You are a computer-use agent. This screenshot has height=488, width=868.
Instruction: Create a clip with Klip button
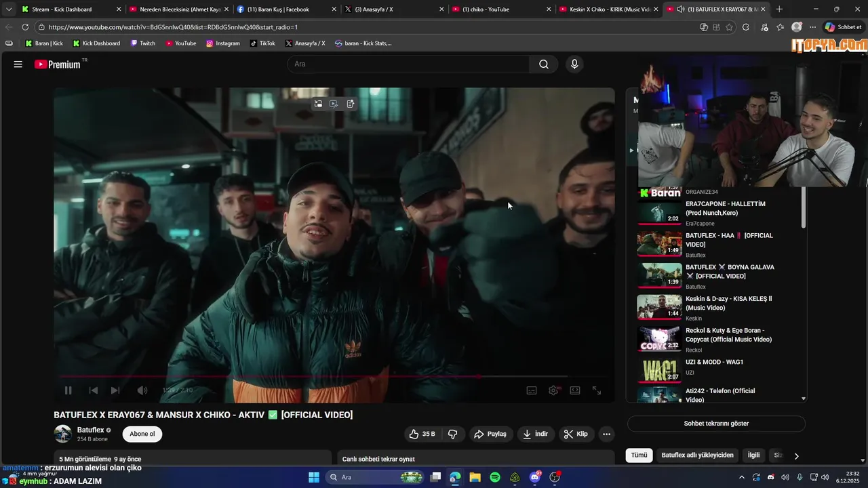point(576,434)
